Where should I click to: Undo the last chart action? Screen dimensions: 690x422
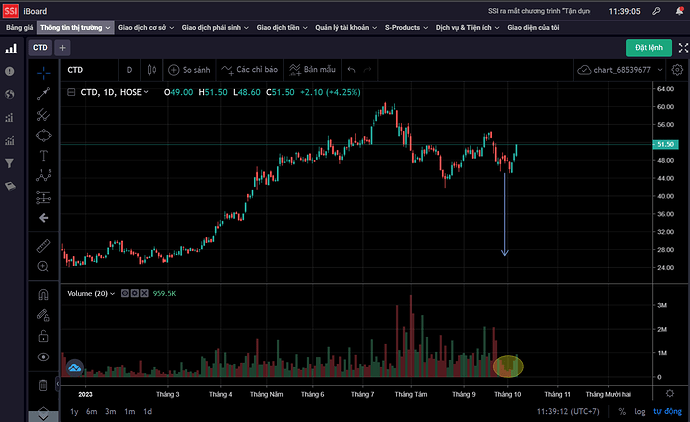(x=351, y=70)
